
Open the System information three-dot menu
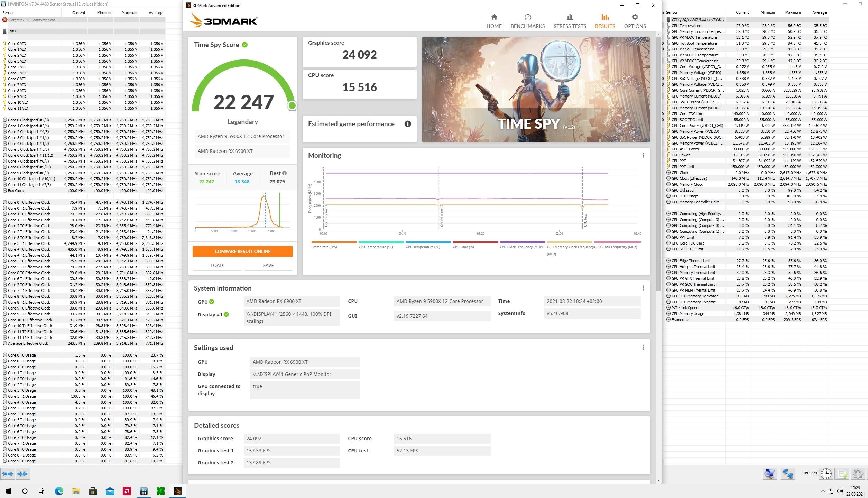[x=643, y=288]
